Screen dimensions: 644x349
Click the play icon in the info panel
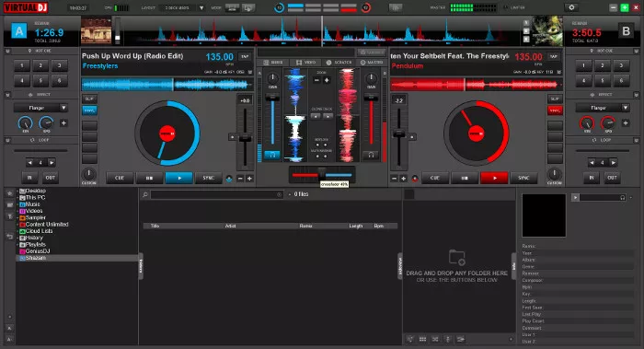coord(575,198)
